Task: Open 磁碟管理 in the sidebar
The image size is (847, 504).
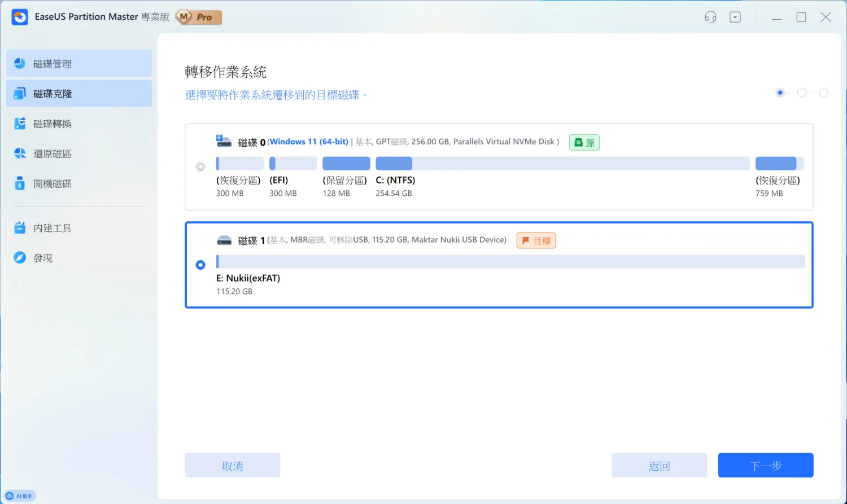Action: pyautogui.click(x=79, y=63)
